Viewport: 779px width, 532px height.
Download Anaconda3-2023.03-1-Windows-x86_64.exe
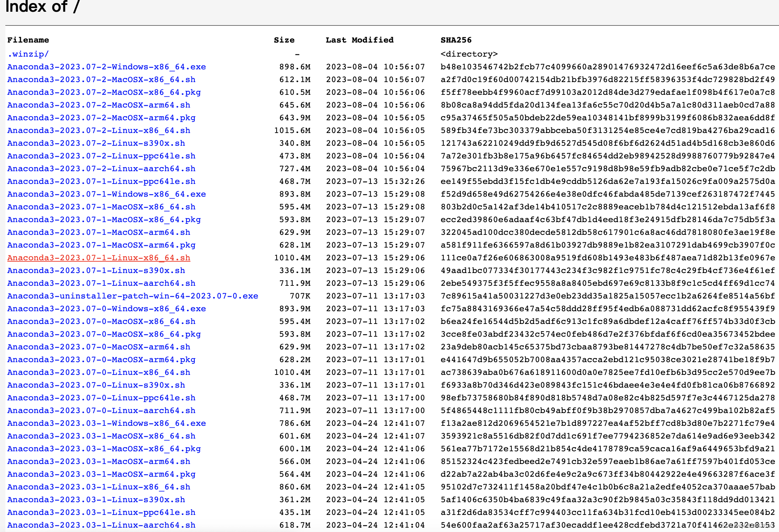click(x=106, y=423)
